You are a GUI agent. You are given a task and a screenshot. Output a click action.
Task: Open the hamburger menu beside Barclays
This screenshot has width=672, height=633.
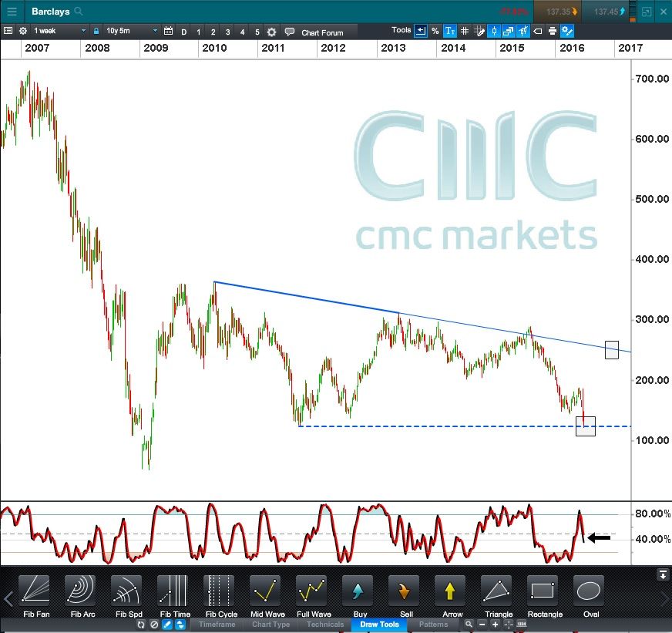coord(12,12)
